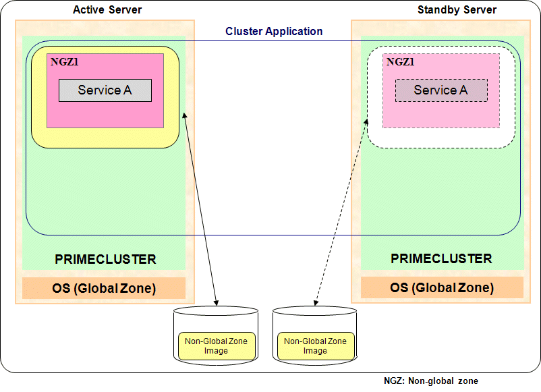This screenshot has height=392, width=541.
Task: Click Active Server's "OS (Global Zone)" bar
Action: 104,288
